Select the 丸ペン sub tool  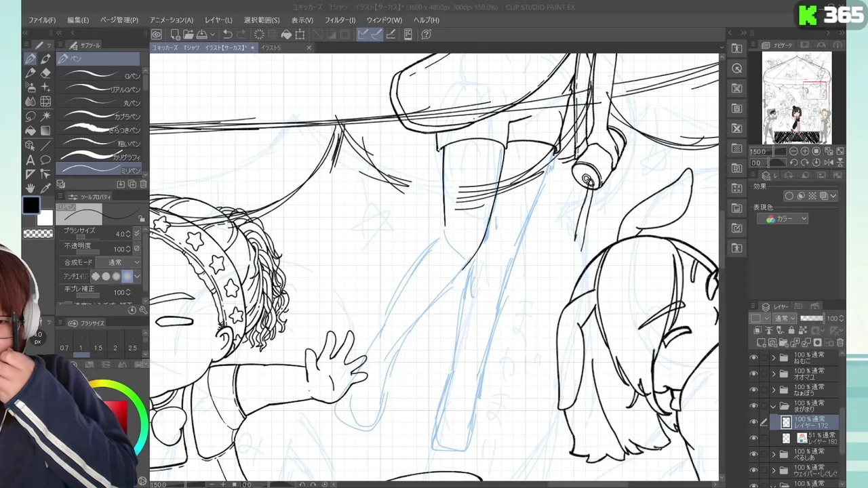(x=99, y=102)
